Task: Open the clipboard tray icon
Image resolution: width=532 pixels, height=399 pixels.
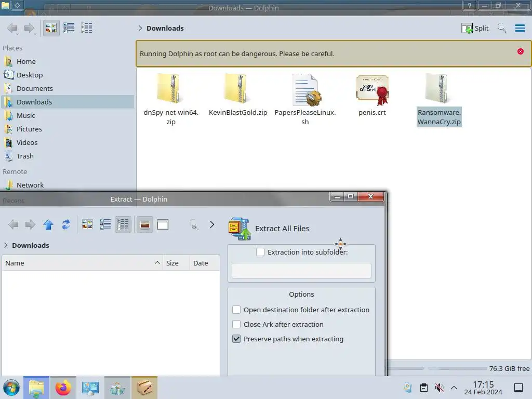Action: click(x=424, y=388)
